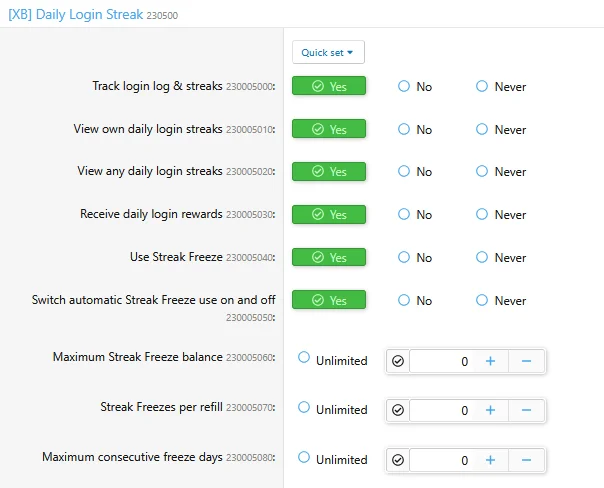Choose Unlimited for Maximum consecutive freeze days
Screen dimensions: 604x488
pyautogui.click(x=333, y=459)
